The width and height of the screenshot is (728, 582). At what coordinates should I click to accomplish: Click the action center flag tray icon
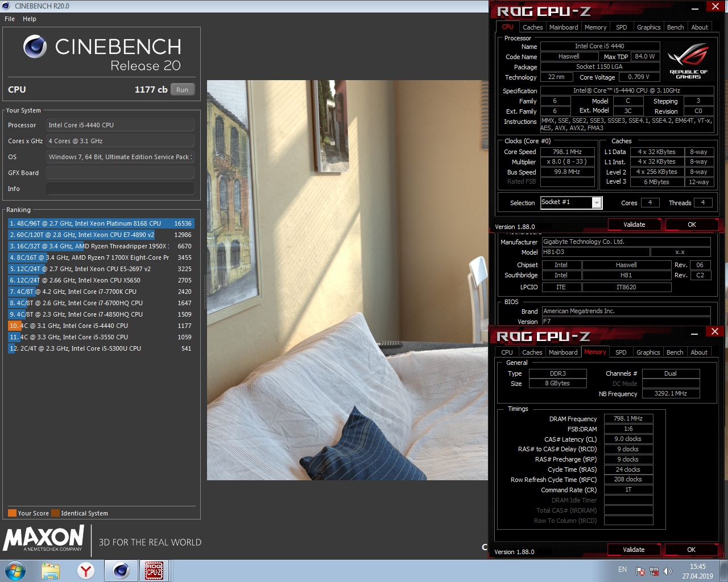pos(640,571)
